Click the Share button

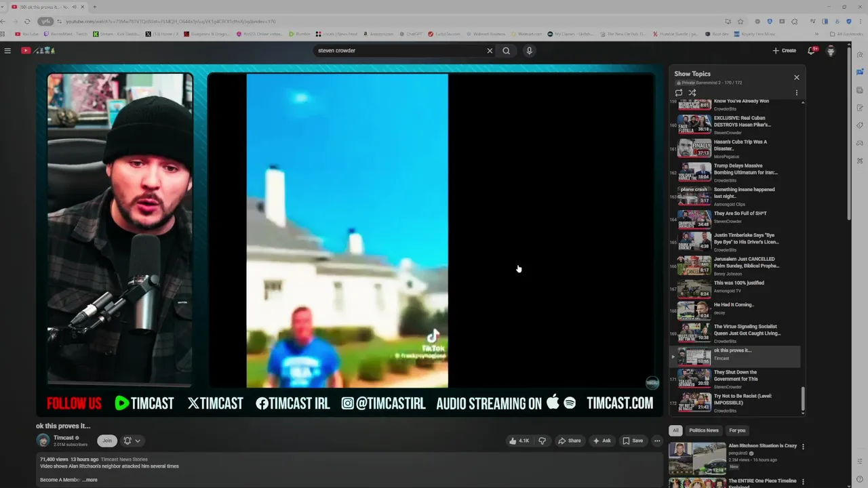pyautogui.click(x=570, y=441)
